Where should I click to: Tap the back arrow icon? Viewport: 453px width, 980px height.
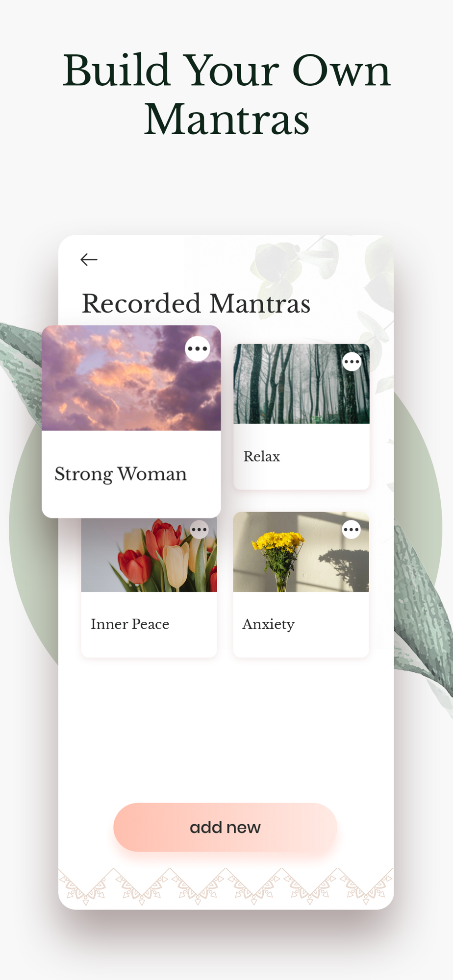89,259
